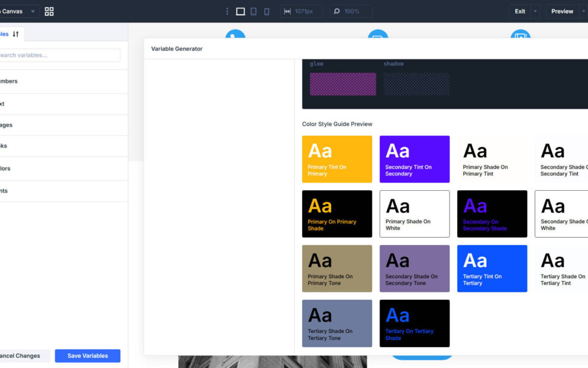
Task: Click the sort arrows icon on Variables tab
Action: (x=15, y=34)
